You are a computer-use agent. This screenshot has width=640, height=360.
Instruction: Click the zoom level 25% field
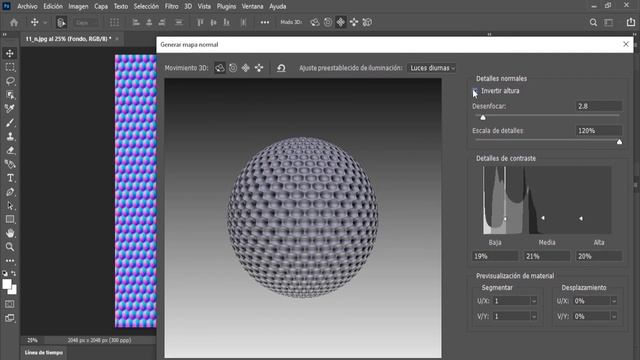pyautogui.click(x=32, y=340)
